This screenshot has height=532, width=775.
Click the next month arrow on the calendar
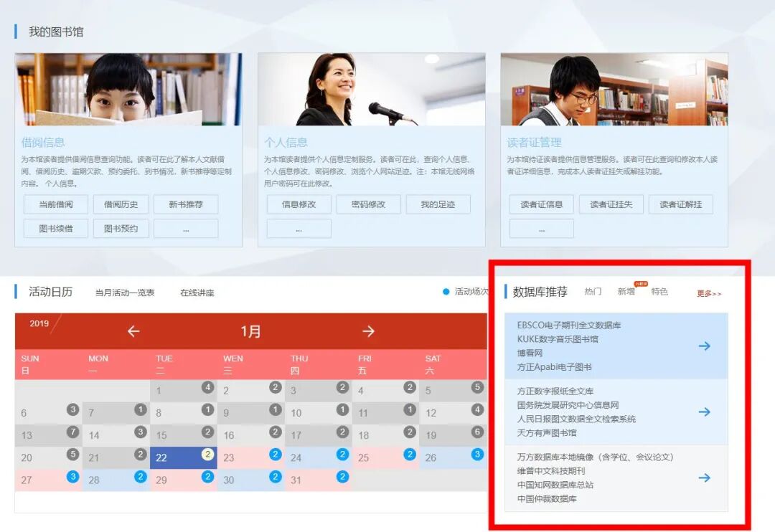[x=368, y=331]
